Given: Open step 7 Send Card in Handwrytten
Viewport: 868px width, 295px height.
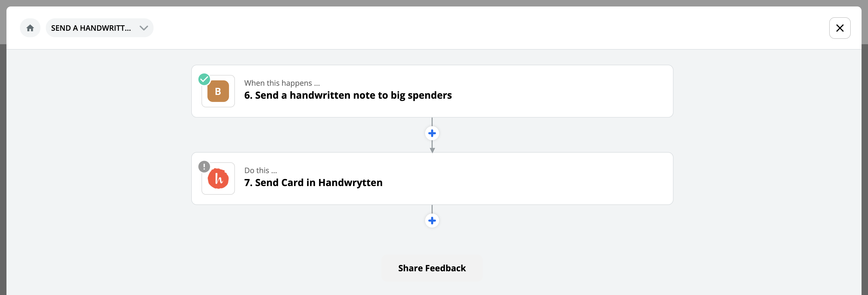Looking at the screenshot, I should (x=432, y=178).
